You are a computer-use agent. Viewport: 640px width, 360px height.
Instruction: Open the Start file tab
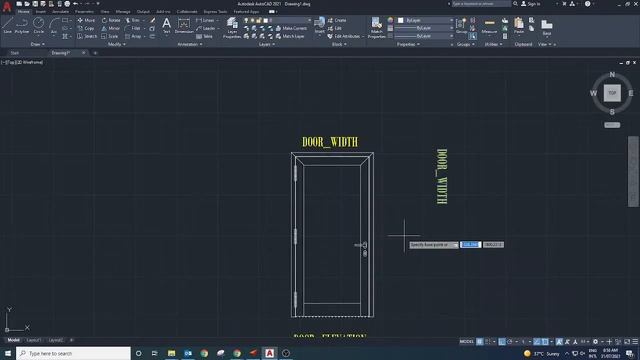(x=15, y=53)
